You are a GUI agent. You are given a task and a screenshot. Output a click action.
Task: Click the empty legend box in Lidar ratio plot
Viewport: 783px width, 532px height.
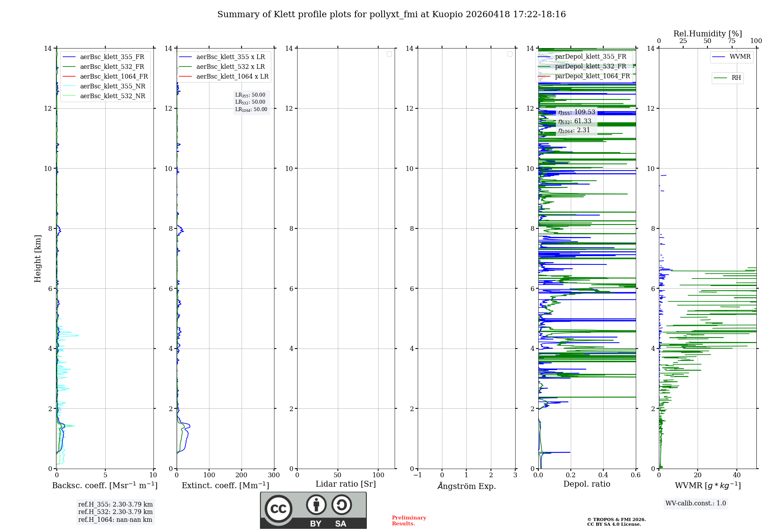pos(389,54)
